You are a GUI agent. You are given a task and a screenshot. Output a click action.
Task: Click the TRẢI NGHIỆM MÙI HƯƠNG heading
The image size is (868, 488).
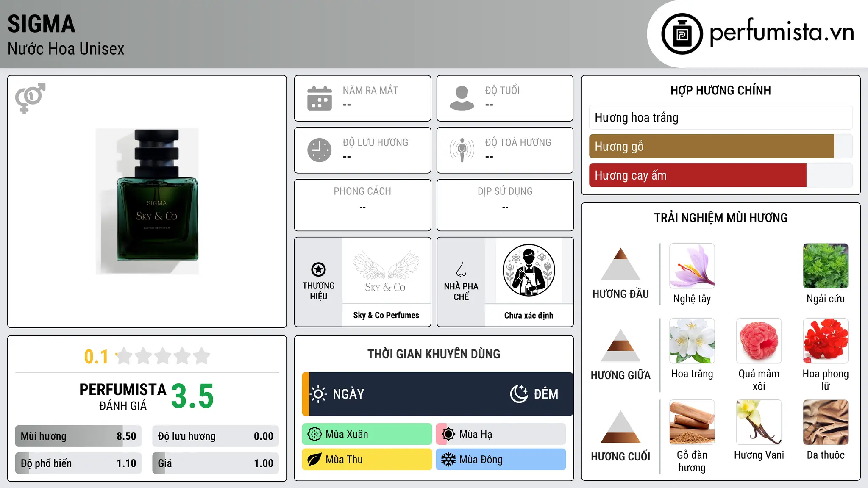tap(721, 218)
